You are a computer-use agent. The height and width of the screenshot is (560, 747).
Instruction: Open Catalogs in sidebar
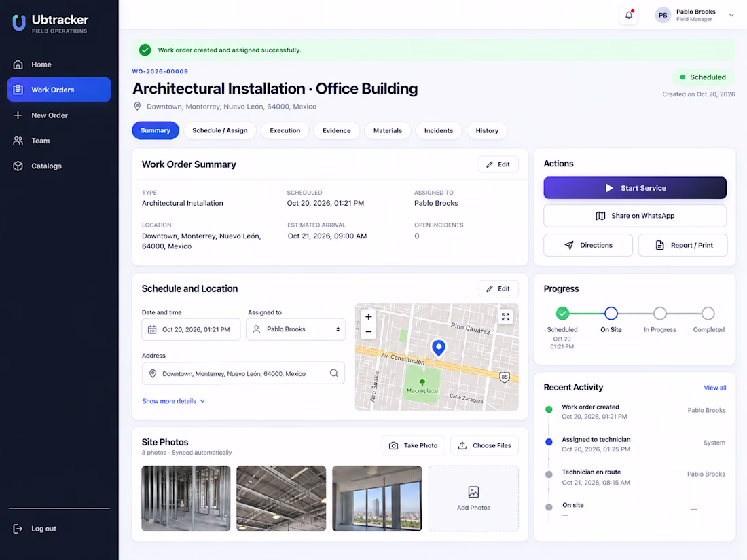point(59,166)
